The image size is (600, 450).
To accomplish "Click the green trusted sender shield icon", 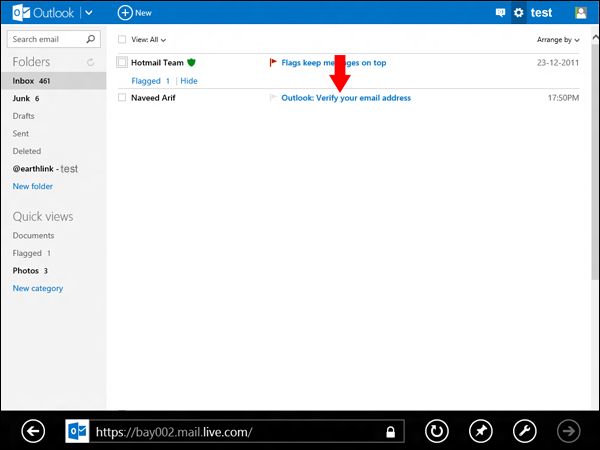I will click(x=191, y=62).
